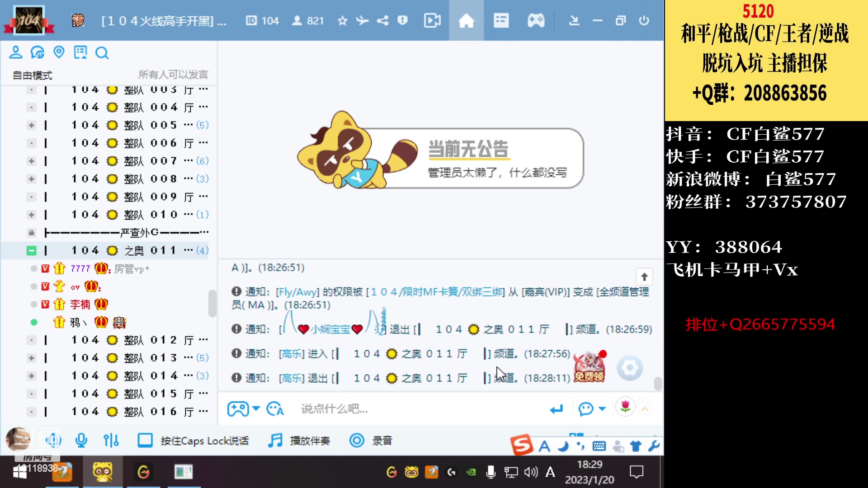Select 整队 004 厅 channel row
868x488 pixels.
pos(108,107)
